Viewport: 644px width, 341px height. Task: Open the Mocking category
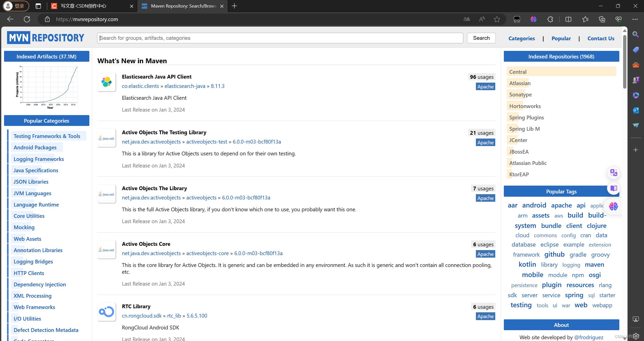point(24,227)
